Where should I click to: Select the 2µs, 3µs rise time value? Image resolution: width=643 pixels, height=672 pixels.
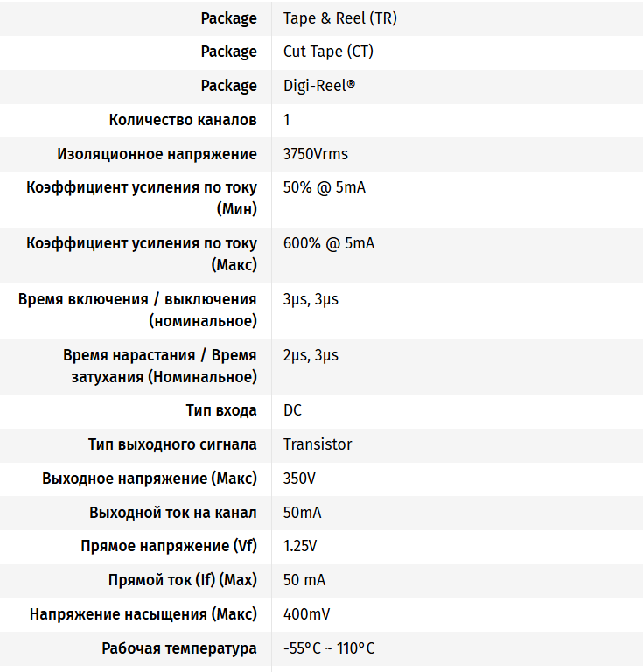[311, 355]
